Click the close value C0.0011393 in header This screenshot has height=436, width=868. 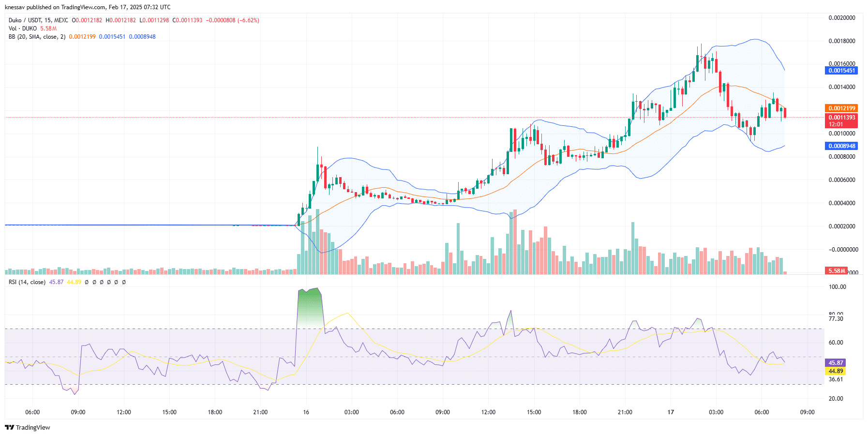[x=188, y=20]
